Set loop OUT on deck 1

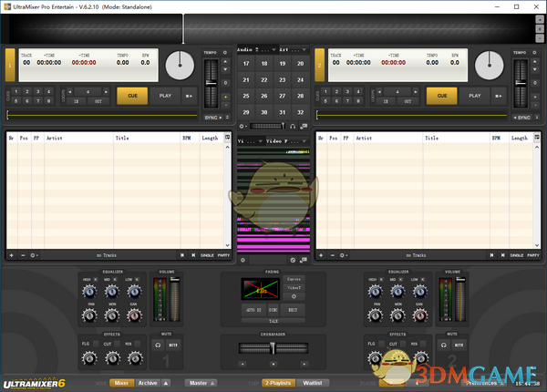click(98, 101)
